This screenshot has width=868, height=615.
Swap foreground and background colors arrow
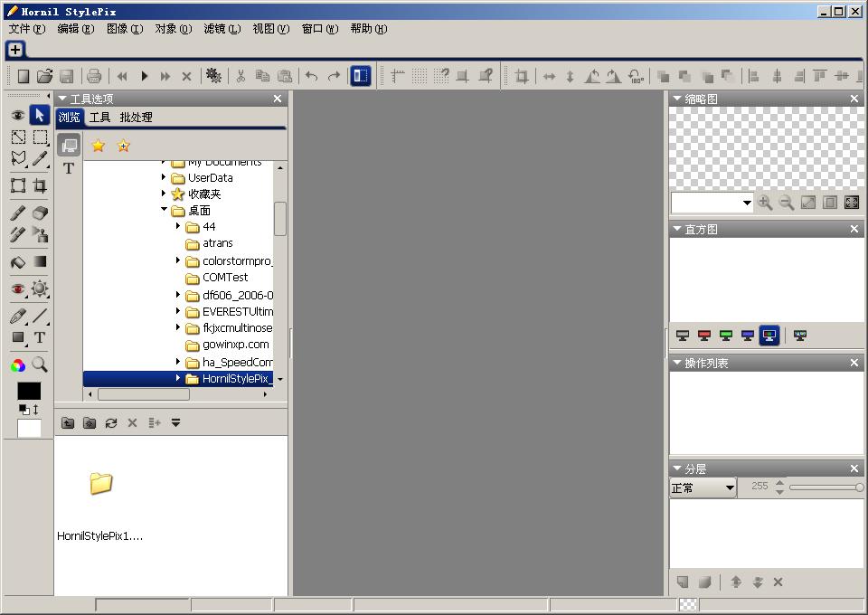(36, 410)
